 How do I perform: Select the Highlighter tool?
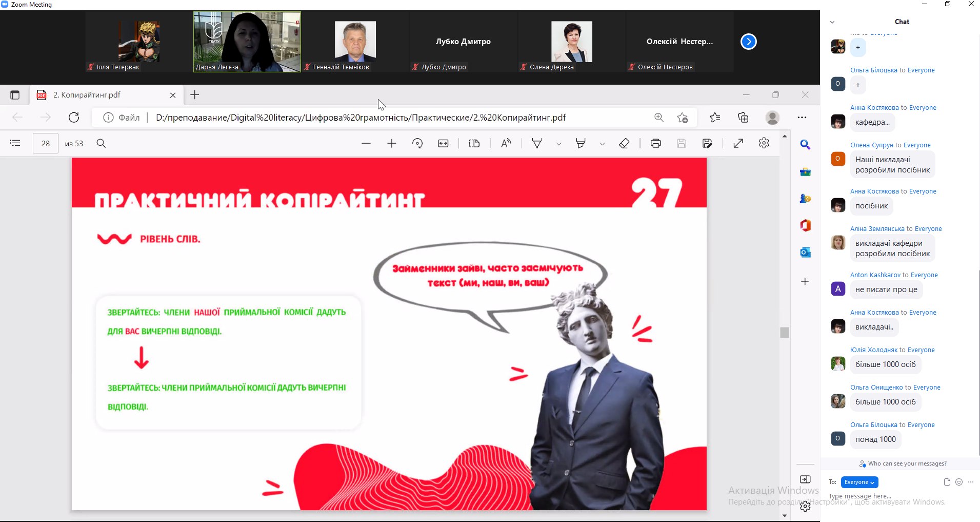[x=581, y=144]
